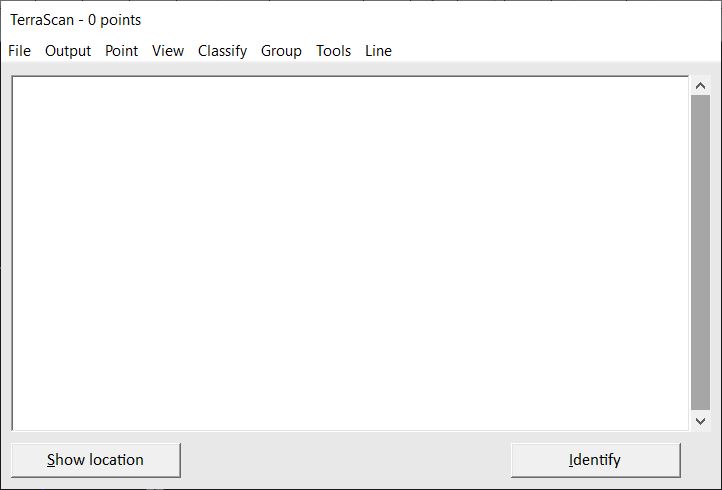The image size is (722, 490).
Task: Click the Identify button
Action: tap(595, 460)
